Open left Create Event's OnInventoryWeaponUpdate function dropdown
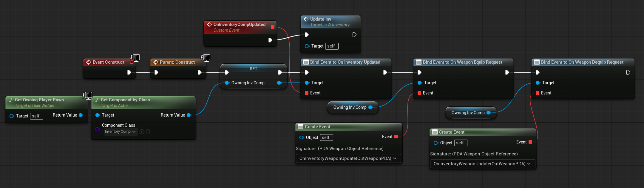Screen dimensions: 644x188 (x=348, y=158)
